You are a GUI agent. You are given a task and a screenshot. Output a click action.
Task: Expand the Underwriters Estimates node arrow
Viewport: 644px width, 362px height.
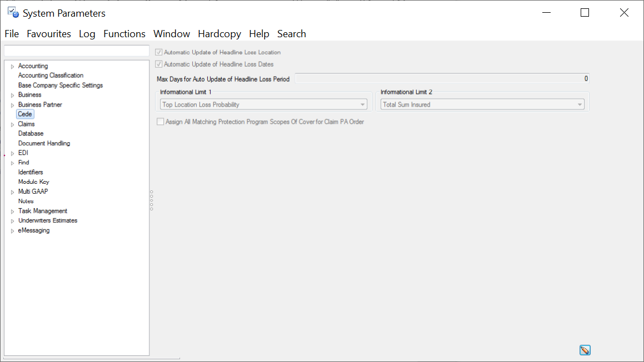[12, 221]
